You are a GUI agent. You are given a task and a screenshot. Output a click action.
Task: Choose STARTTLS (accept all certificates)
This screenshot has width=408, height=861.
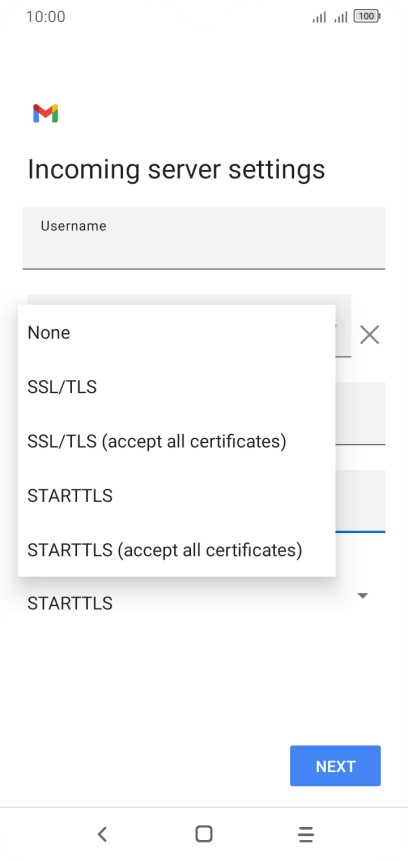tap(177, 550)
